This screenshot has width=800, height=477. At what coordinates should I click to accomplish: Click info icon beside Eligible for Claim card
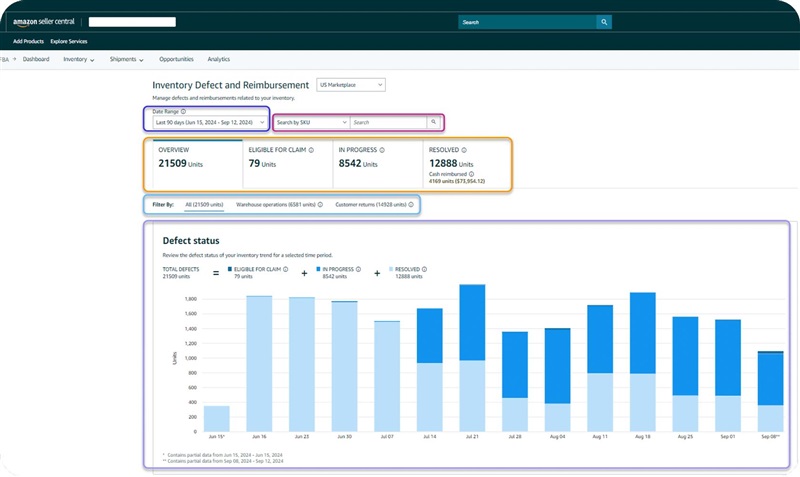(x=312, y=150)
